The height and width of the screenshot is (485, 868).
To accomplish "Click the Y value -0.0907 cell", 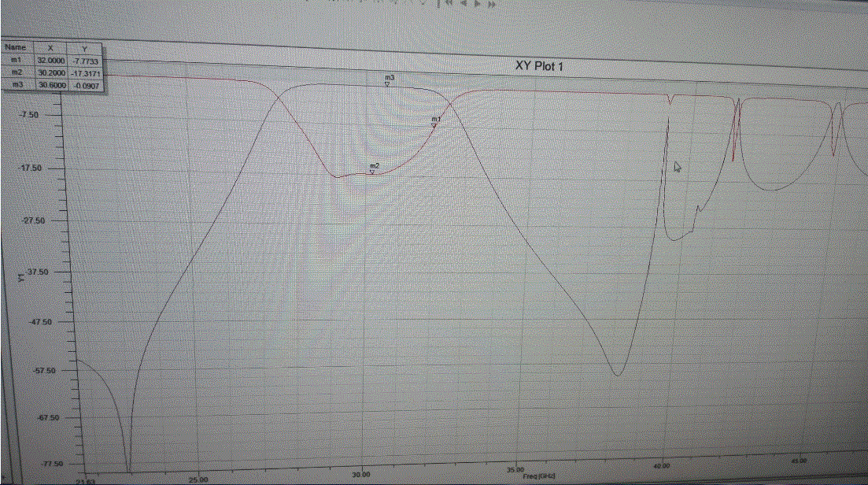I will tap(87, 86).
